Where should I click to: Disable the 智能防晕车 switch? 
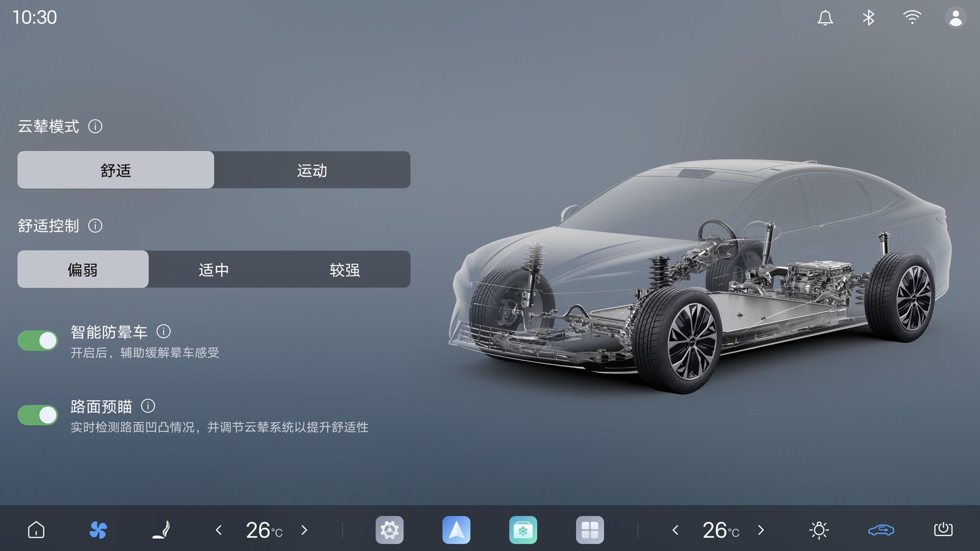38,340
